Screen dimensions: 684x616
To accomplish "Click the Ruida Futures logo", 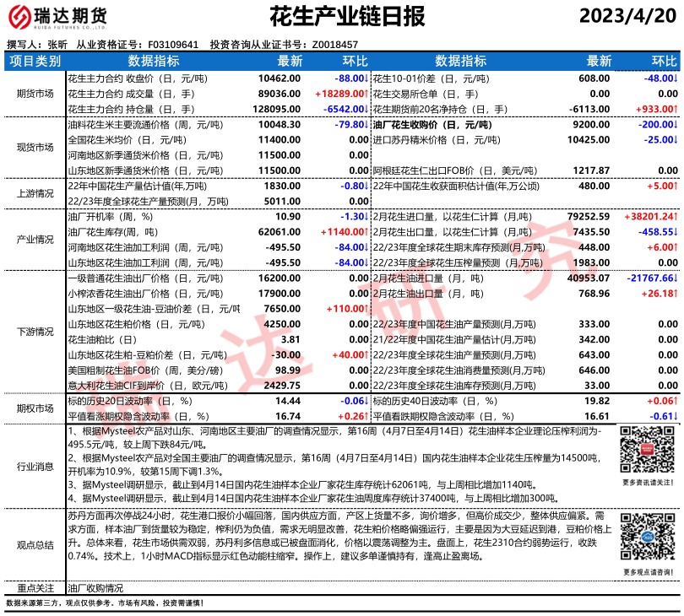I will 57,18.
